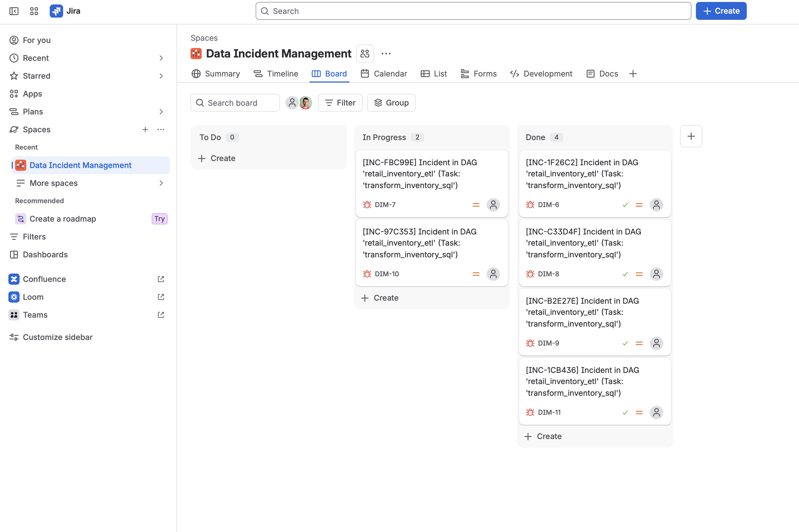Open the app switcher grid icon
Screen dimensions: 799x532
[34, 11]
